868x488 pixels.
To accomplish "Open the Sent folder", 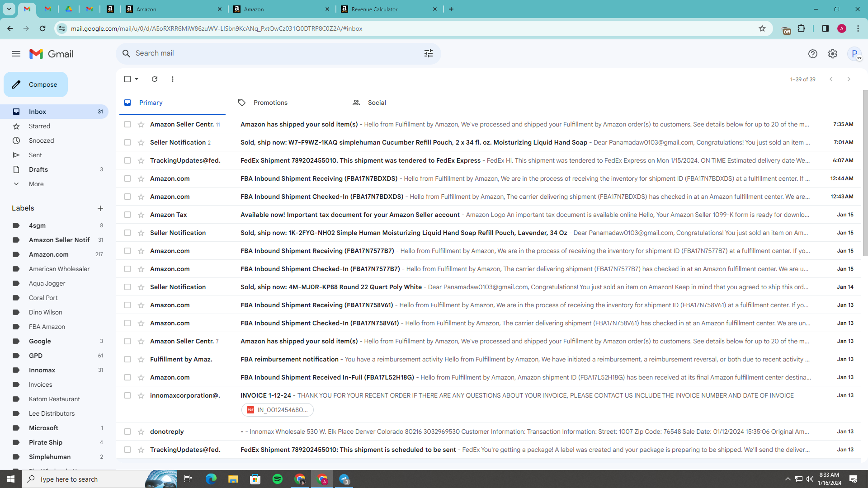I will point(54,155).
